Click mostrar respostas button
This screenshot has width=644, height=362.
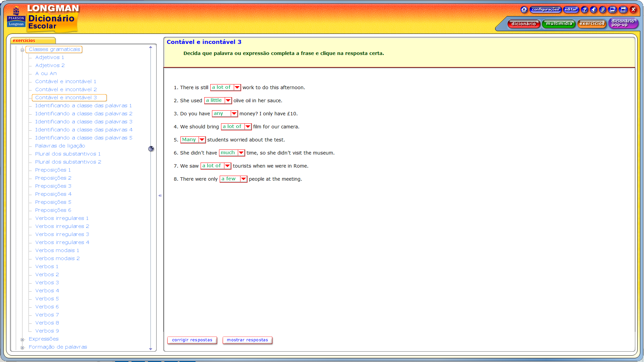coord(248,340)
